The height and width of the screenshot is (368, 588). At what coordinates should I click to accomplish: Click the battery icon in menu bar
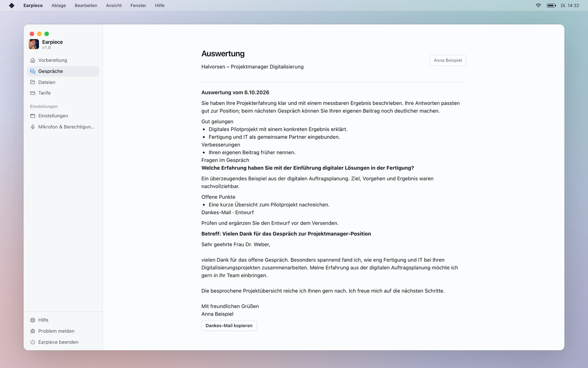[x=551, y=5]
